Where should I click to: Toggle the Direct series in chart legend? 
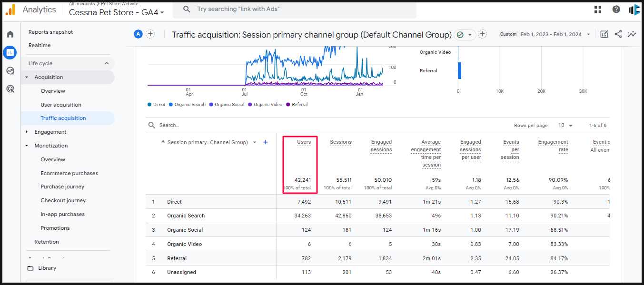tap(157, 105)
